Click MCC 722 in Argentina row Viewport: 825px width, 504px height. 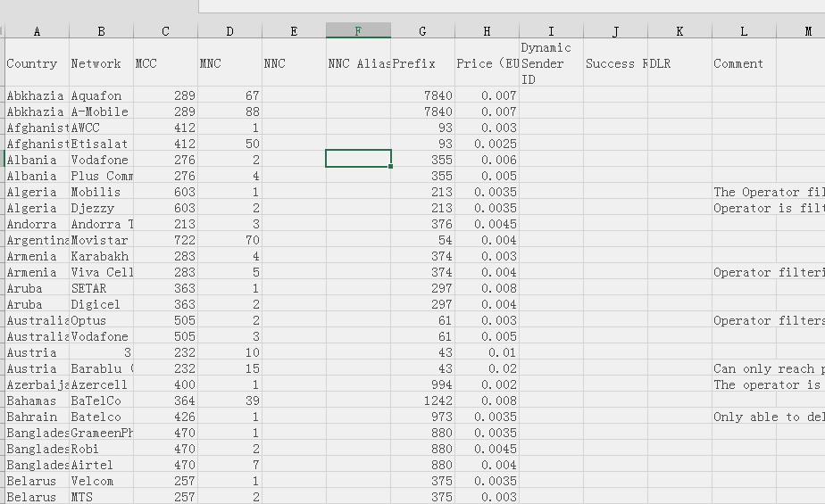pyautogui.click(x=165, y=240)
